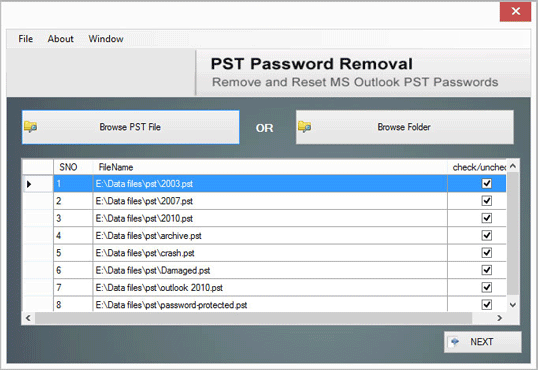This screenshot has height=370, width=538.
Task: Click folder icon on Browse Folder
Action: 304,127
